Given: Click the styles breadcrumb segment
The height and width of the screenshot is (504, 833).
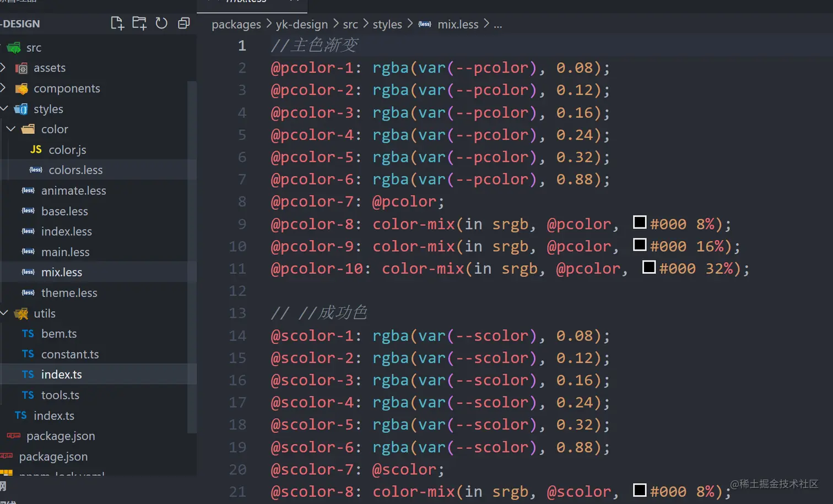Looking at the screenshot, I should 387,24.
